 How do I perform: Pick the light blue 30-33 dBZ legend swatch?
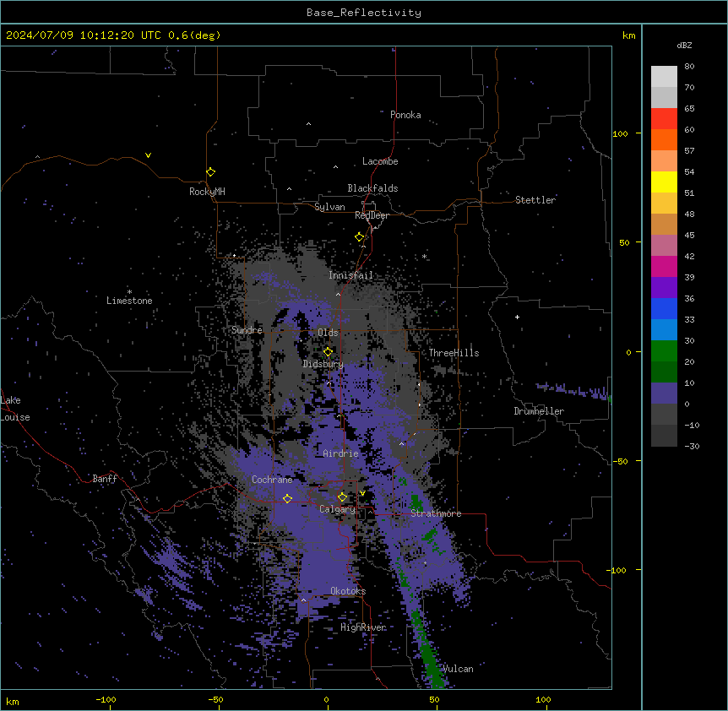664,330
